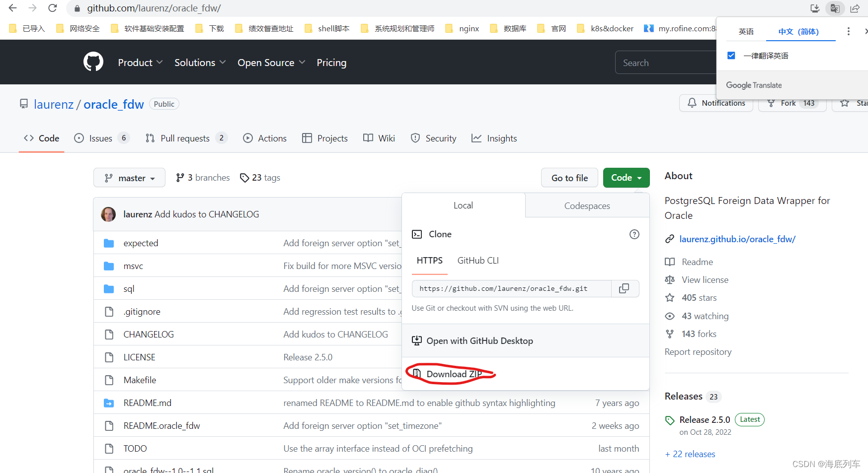Screen dimensions: 868x473
Task: Select the 英语 language tab in translate popup
Action: 746,32
